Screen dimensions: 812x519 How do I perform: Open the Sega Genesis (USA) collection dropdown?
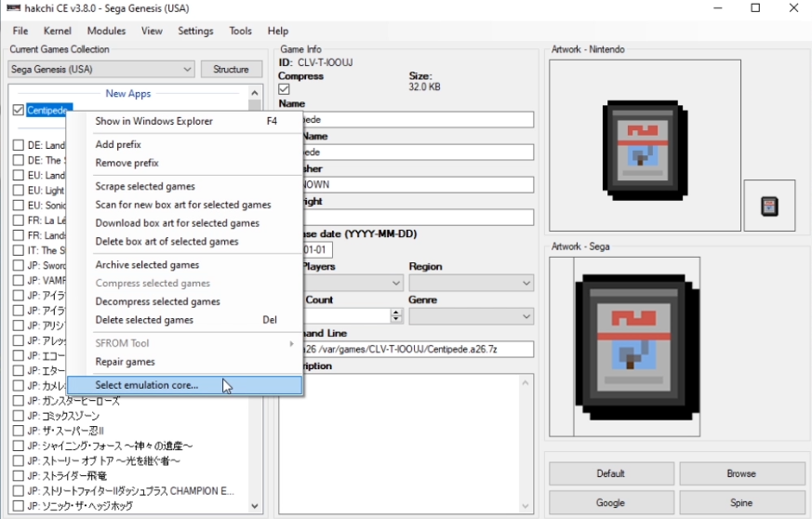click(101, 70)
